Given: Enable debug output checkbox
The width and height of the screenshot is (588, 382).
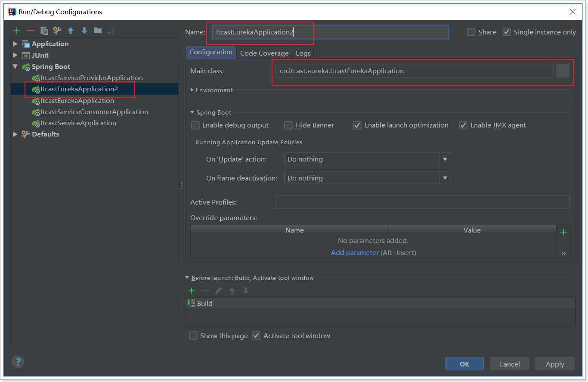Looking at the screenshot, I should pyautogui.click(x=195, y=125).
